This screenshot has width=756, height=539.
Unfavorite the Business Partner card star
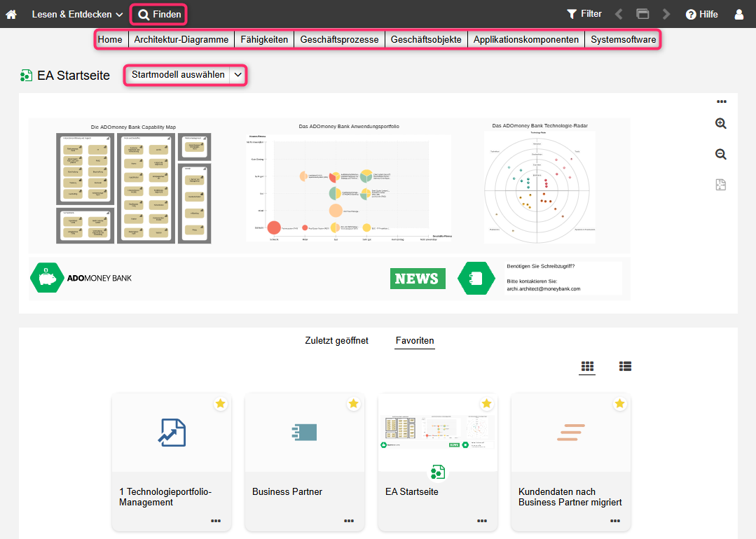tap(354, 404)
